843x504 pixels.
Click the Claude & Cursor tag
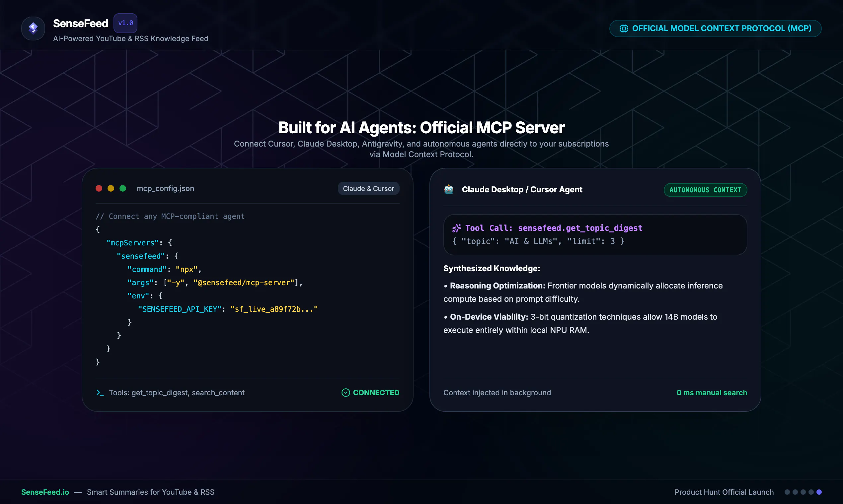(x=368, y=188)
